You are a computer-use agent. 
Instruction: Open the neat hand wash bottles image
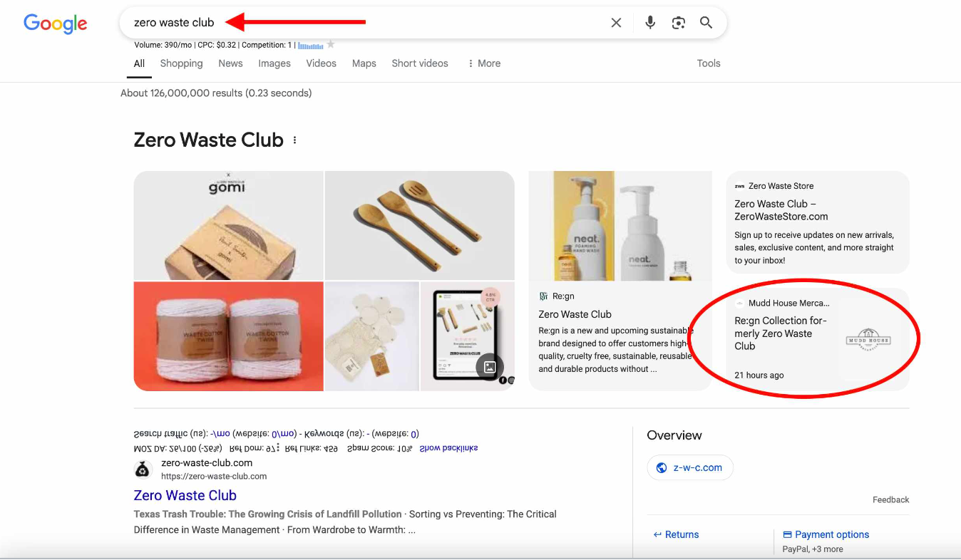pos(620,226)
